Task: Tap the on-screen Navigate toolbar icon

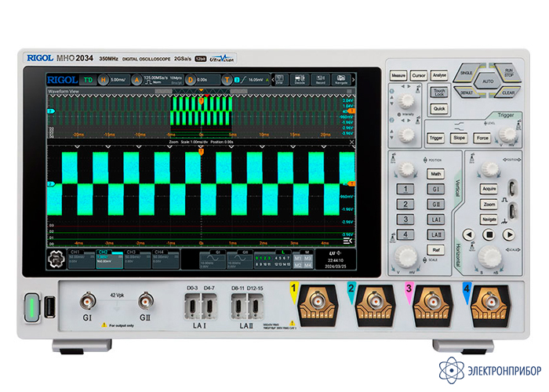Action: pyautogui.click(x=341, y=79)
